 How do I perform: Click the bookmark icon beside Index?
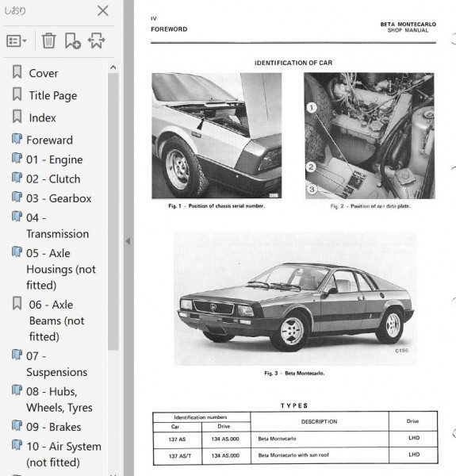[x=17, y=117]
